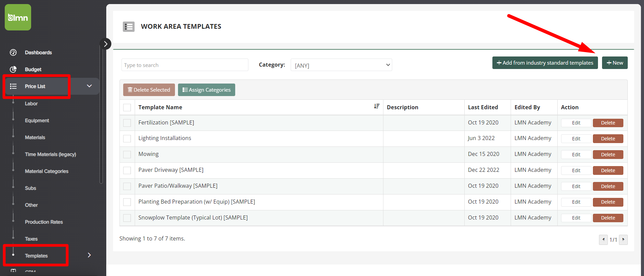Viewport: 644px width, 276px height.
Task: Open Budget in sidebar
Action: [33, 69]
